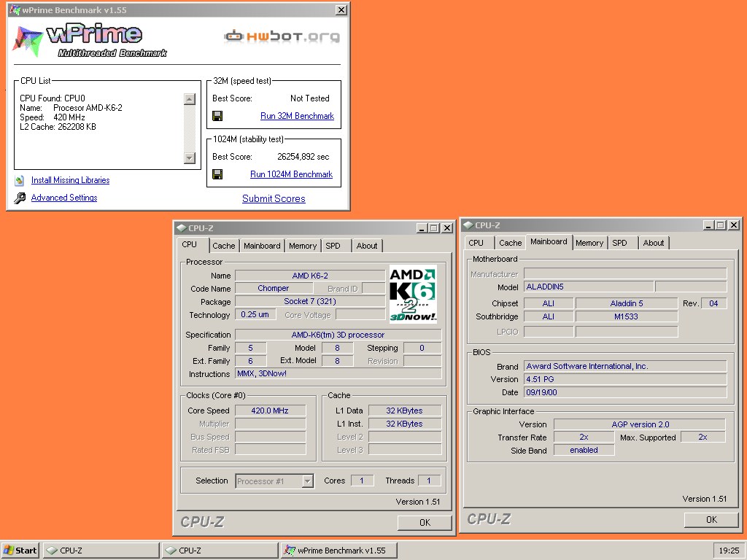Click the Southbridge field M1533
This screenshot has height=560, width=747.
point(627,316)
